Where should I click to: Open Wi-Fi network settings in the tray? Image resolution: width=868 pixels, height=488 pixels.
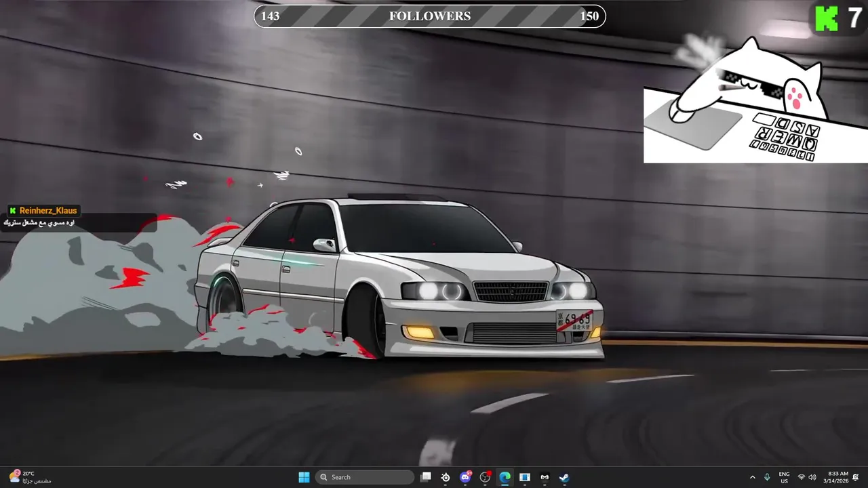coord(802,477)
